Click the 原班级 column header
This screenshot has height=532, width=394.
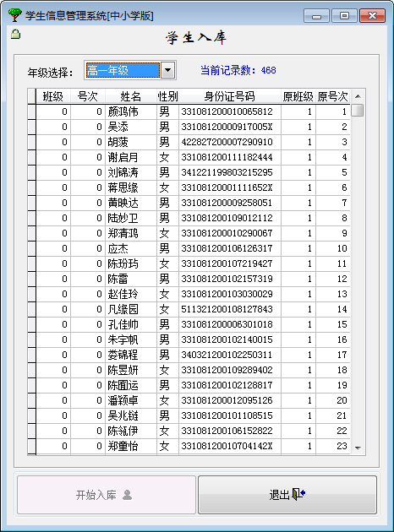[298, 96]
